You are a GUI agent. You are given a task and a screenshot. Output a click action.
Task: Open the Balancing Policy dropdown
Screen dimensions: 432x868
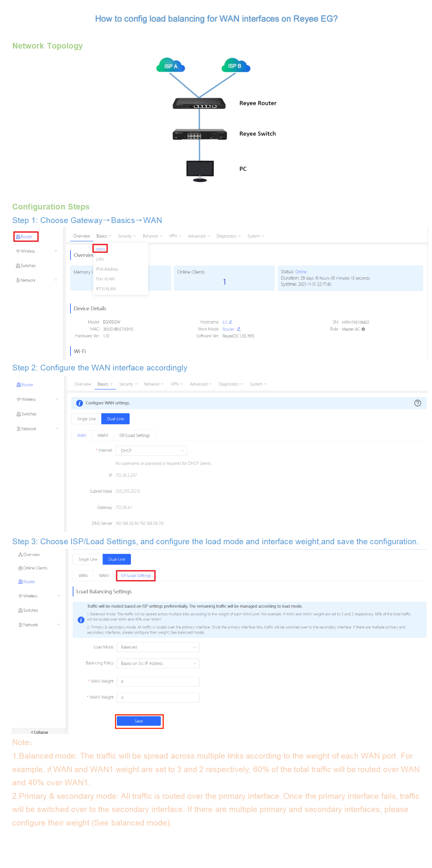click(158, 663)
